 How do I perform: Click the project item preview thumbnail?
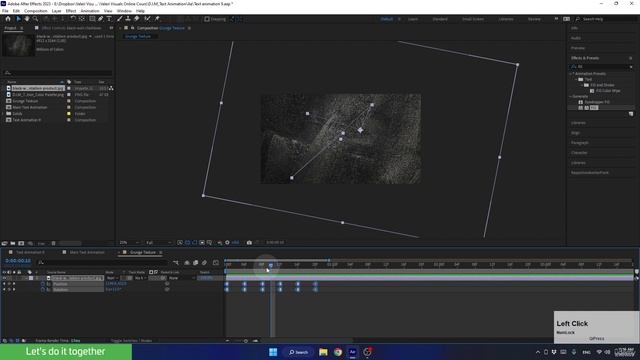tap(18, 44)
